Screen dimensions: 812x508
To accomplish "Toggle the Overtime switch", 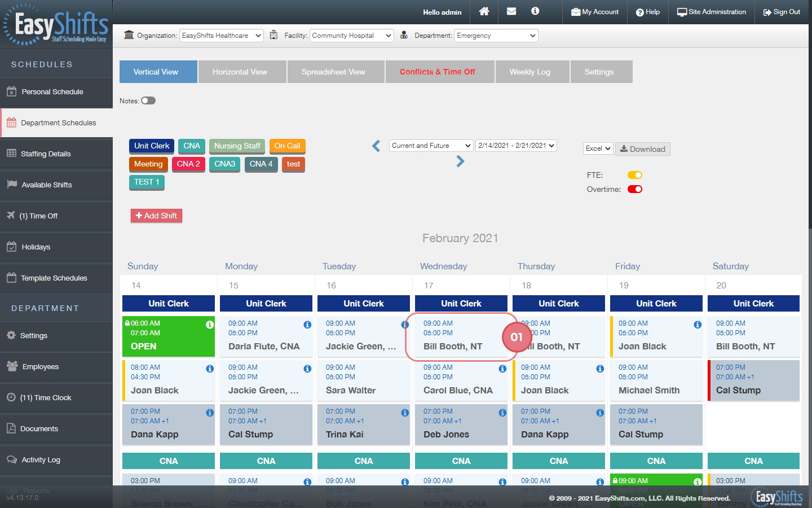I will click(635, 189).
